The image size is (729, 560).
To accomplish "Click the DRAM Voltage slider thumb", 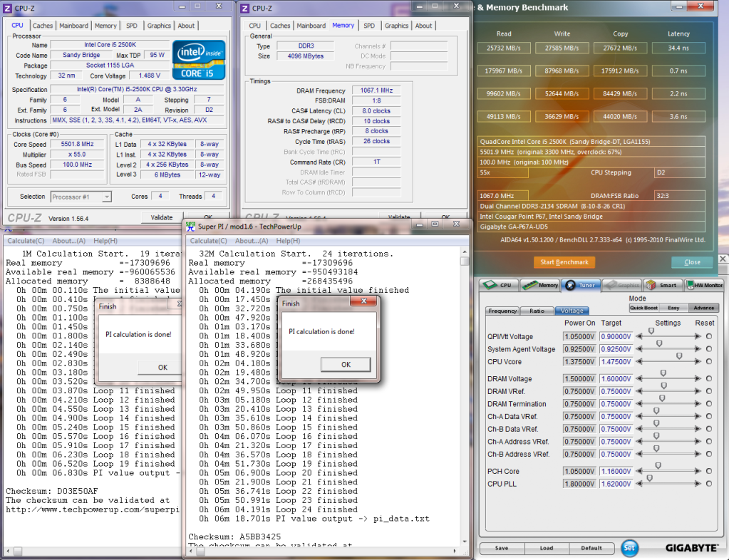I will pyautogui.click(x=663, y=373).
